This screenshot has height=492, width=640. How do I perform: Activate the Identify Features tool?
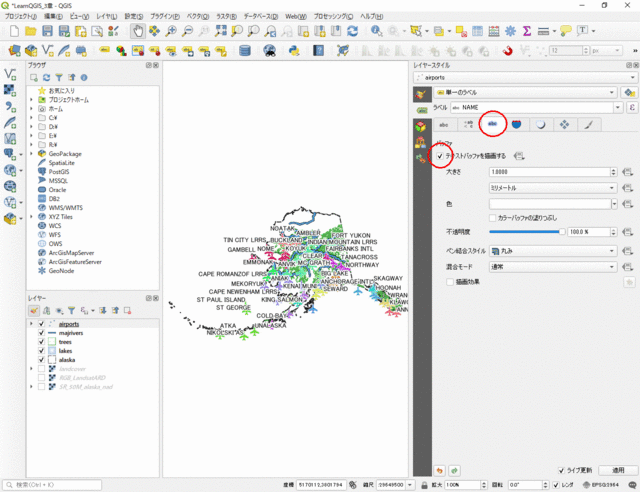376,31
